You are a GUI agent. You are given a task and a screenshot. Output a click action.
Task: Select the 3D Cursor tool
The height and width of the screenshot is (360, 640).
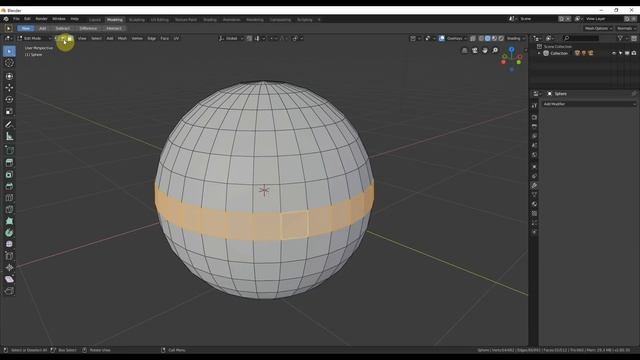click(x=9, y=63)
